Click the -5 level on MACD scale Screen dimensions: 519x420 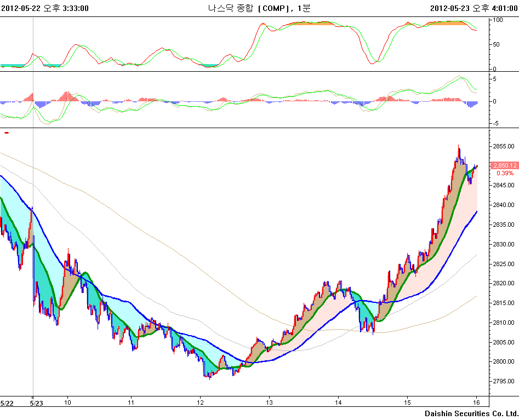click(497, 123)
